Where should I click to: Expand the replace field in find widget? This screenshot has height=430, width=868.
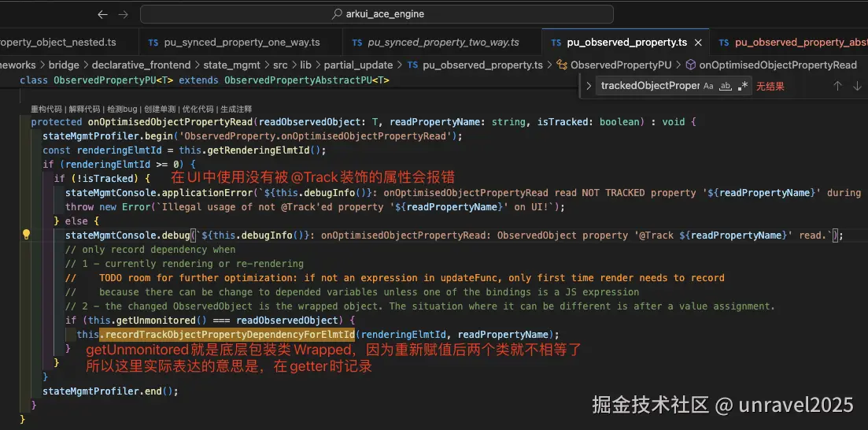589,86
